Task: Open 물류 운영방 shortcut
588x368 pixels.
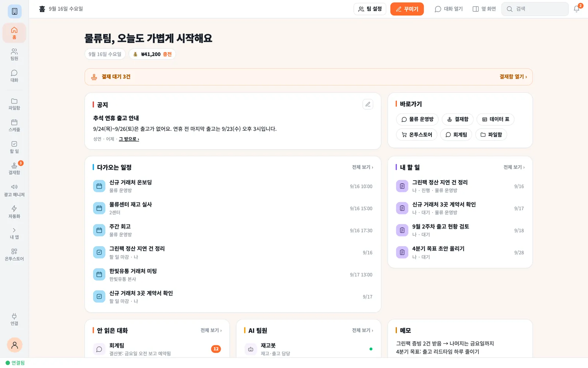Action: coord(417,119)
